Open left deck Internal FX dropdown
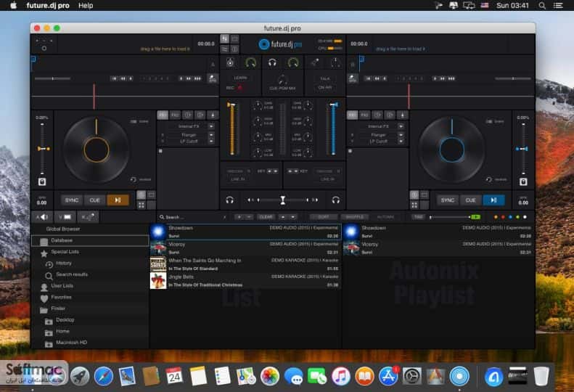Screen dimensions: 574x392 coord(211,126)
